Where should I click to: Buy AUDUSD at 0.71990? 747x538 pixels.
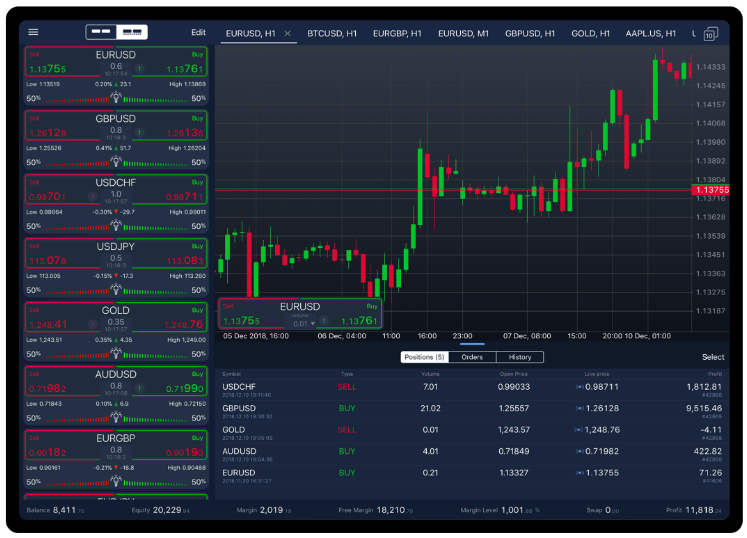tap(170, 381)
